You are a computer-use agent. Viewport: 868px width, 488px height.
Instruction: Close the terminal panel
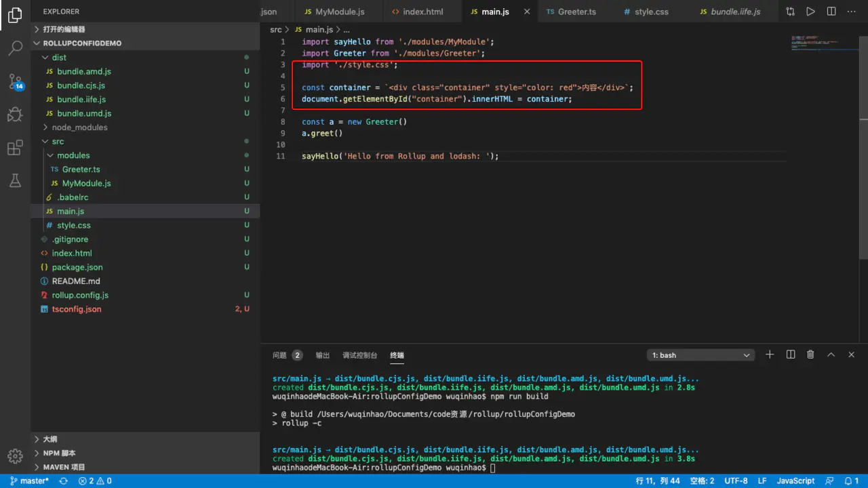(851, 354)
